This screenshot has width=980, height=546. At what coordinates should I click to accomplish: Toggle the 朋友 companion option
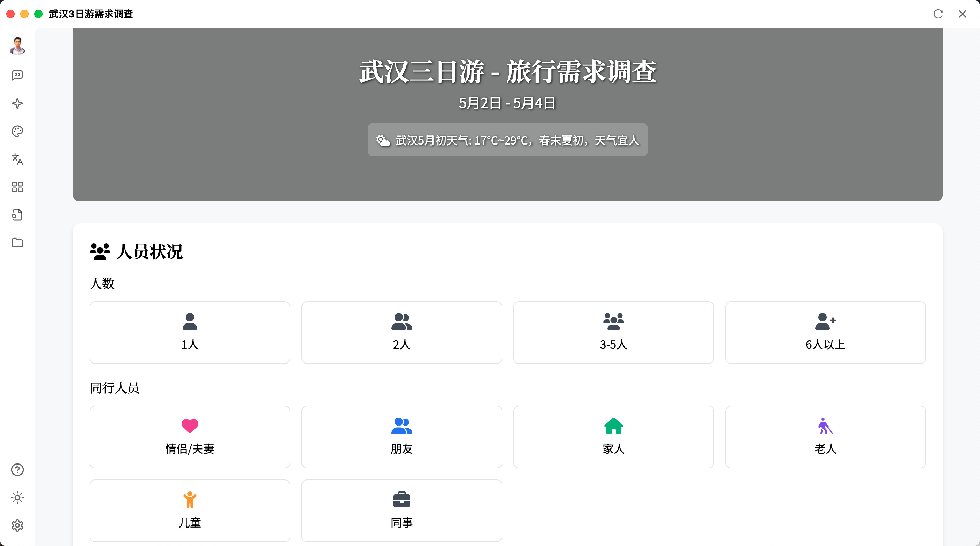pyautogui.click(x=402, y=437)
